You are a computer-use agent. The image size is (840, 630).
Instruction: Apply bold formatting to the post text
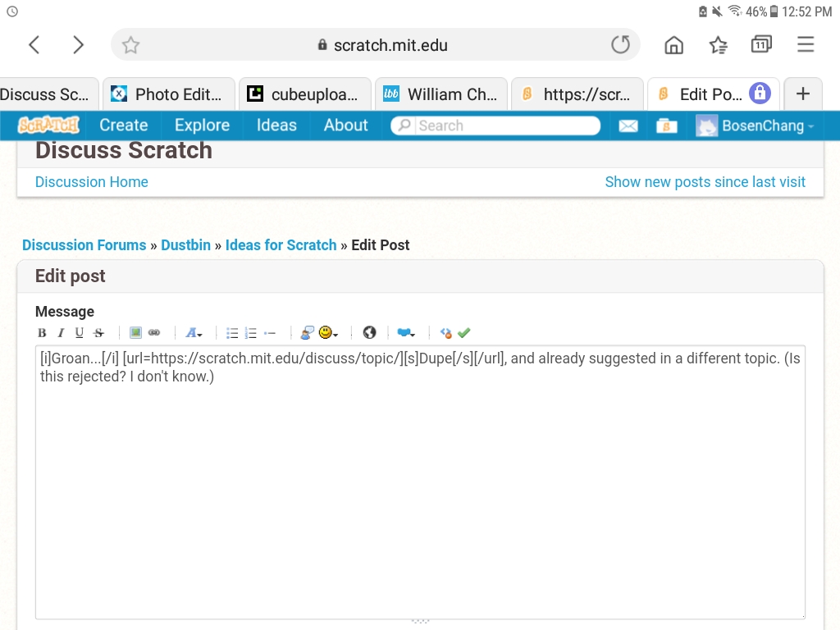click(41, 332)
